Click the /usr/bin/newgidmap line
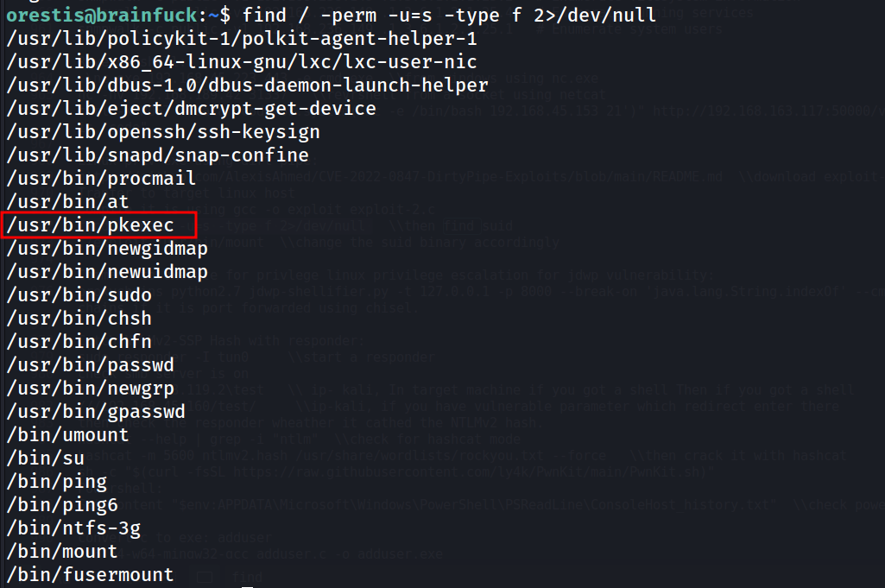Viewport: 885px width, 588px height. pyautogui.click(x=107, y=249)
